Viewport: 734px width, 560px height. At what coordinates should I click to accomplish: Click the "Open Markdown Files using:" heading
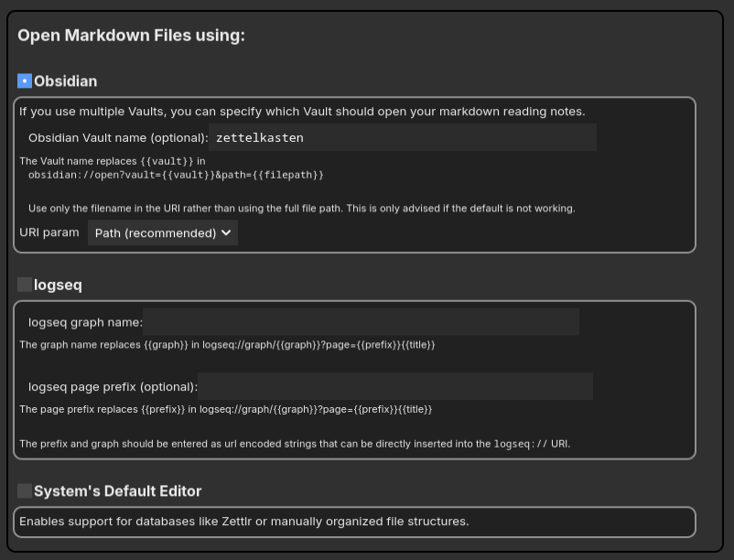[131, 36]
